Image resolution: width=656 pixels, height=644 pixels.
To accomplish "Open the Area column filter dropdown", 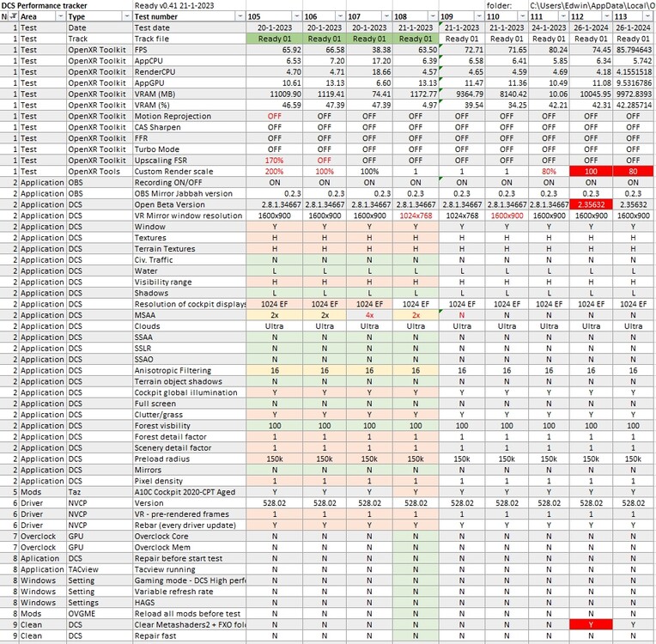I will (x=60, y=16).
